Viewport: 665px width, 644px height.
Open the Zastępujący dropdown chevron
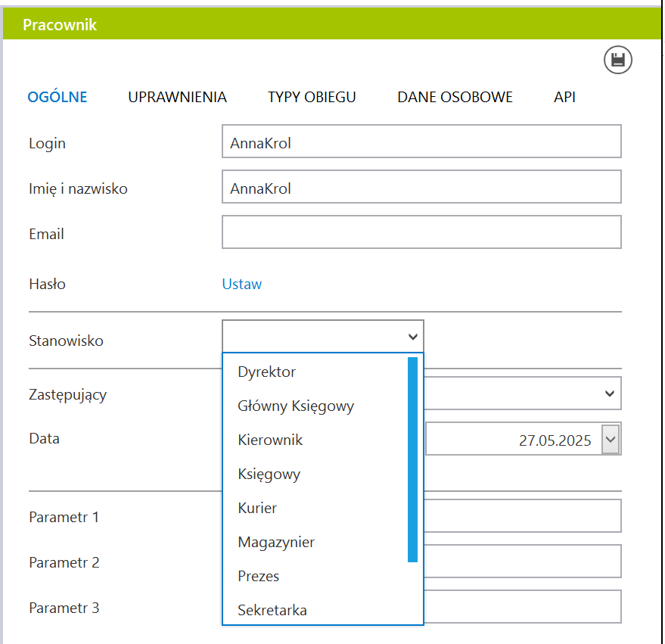[610, 394]
